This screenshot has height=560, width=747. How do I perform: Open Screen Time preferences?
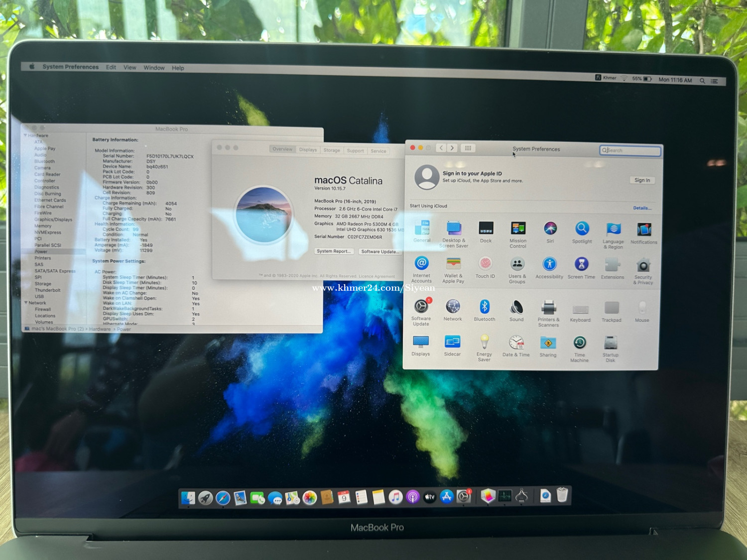coord(581,268)
